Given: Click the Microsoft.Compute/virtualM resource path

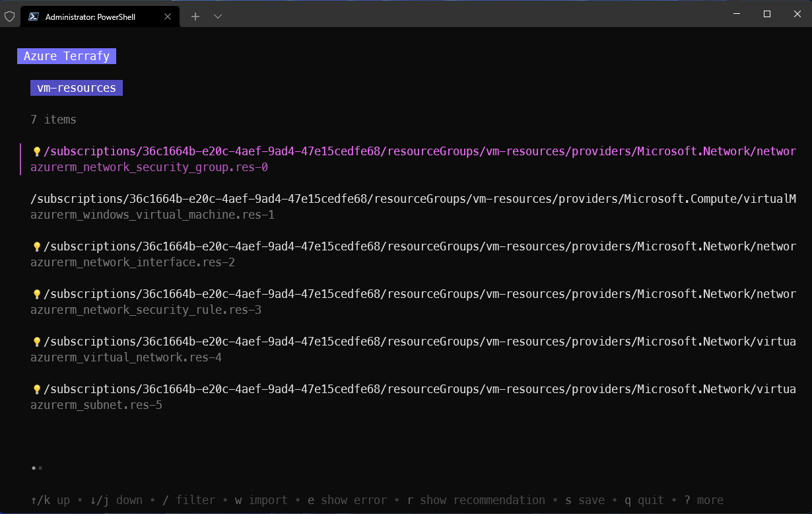Looking at the screenshot, I should pyautogui.click(x=413, y=199).
